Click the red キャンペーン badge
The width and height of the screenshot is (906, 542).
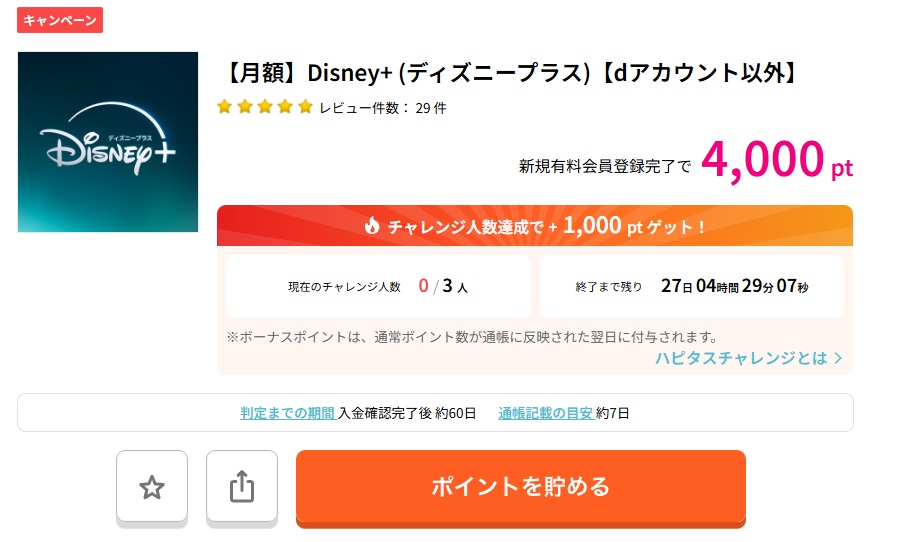tap(60, 19)
